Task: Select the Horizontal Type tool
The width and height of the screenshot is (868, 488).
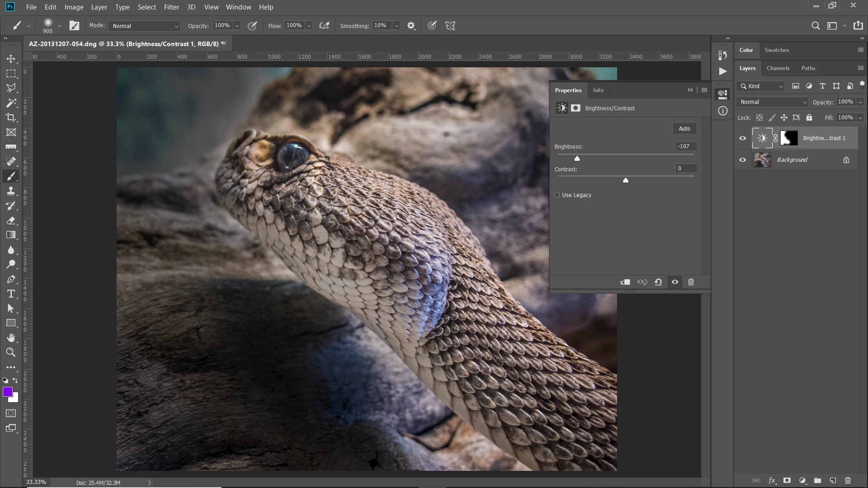Action: click(x=11, y=294)
